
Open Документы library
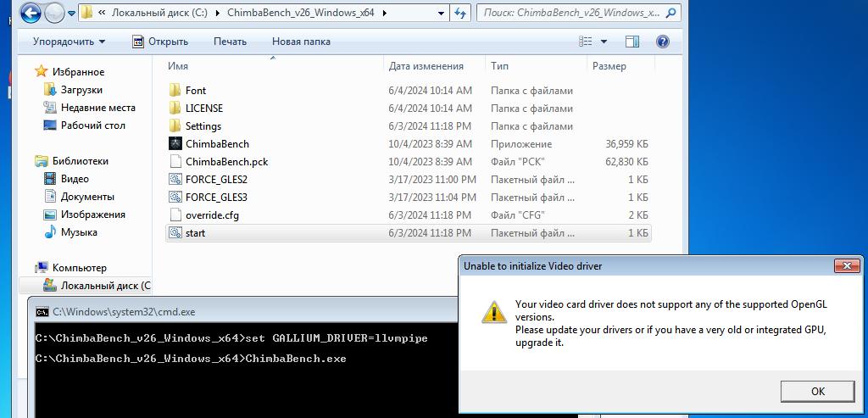(87, 197)
